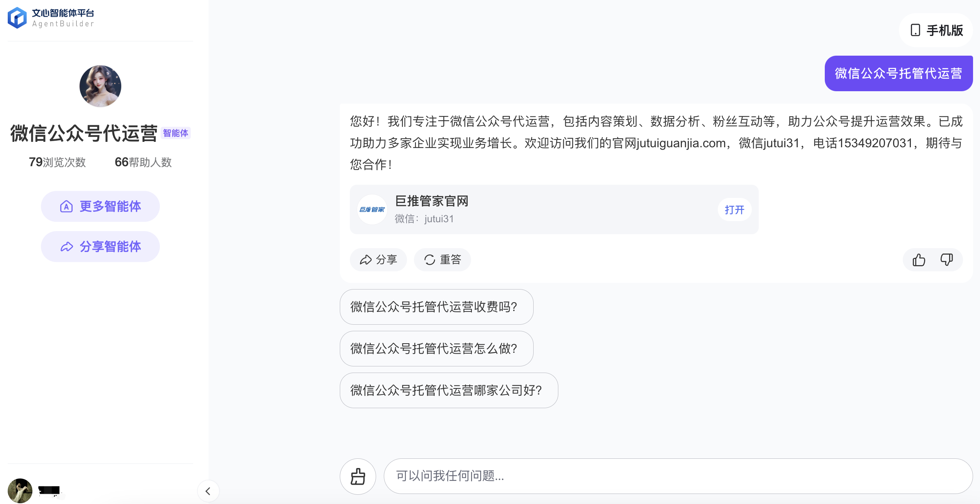Screen dimensions: 980x504
Task: Select question 微信公众号托管代运营怎么做?
Action: click(x=436, y=348)
